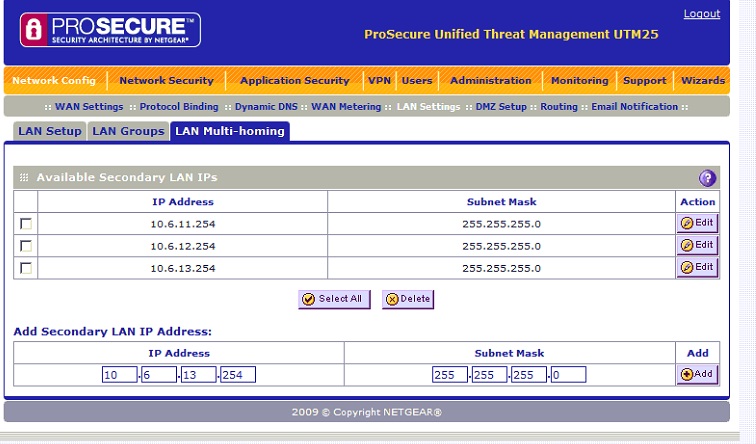
Task: Click the Action column header
Action: click(698, 202)
